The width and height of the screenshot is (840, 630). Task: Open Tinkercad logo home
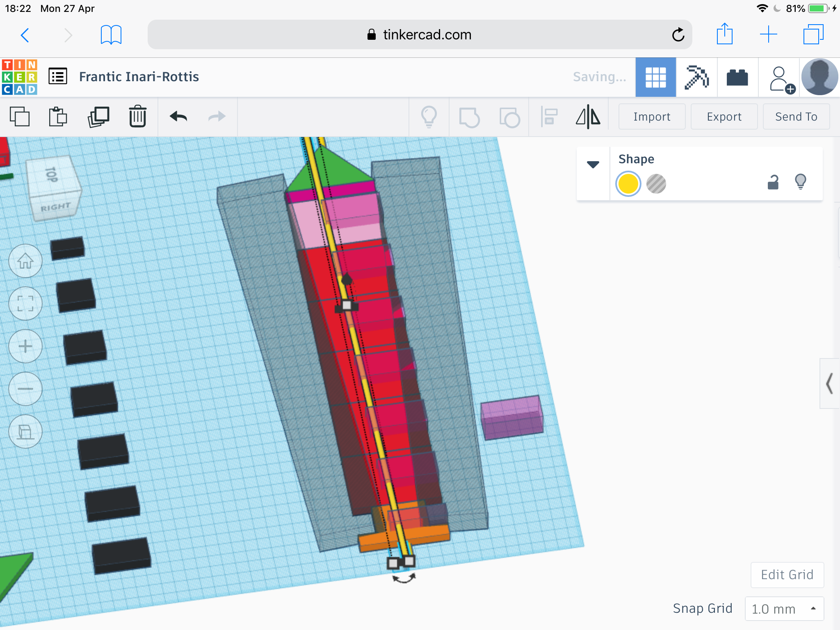pyautogui.click(x=20, y=77)
